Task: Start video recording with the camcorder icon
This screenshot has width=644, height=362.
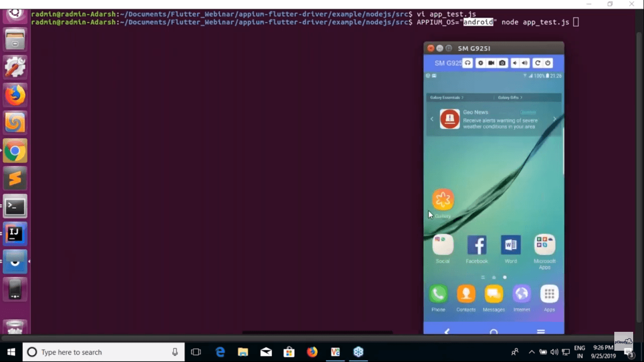Action: point(491,63)
